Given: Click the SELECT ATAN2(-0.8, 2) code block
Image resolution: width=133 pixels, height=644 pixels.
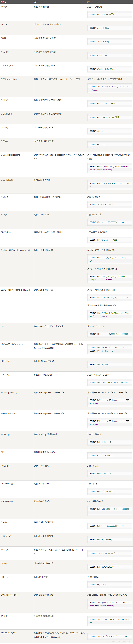Looking at the screenshot, I should pos(109,69).
